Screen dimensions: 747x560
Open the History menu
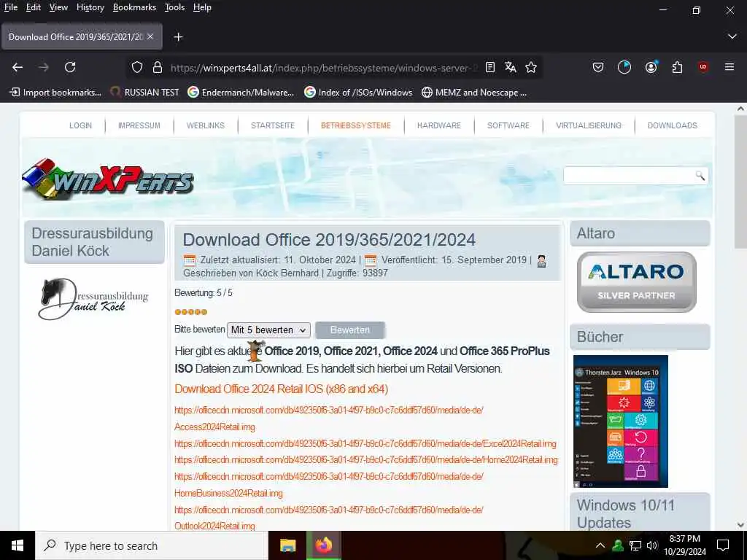pyautogui.click(x=90, y=7)
